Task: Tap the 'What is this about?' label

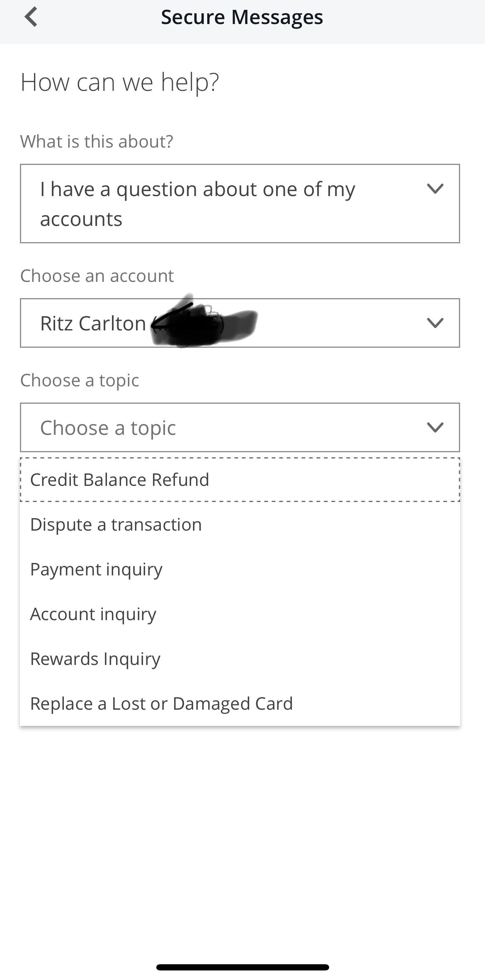Action: point(97,141)
